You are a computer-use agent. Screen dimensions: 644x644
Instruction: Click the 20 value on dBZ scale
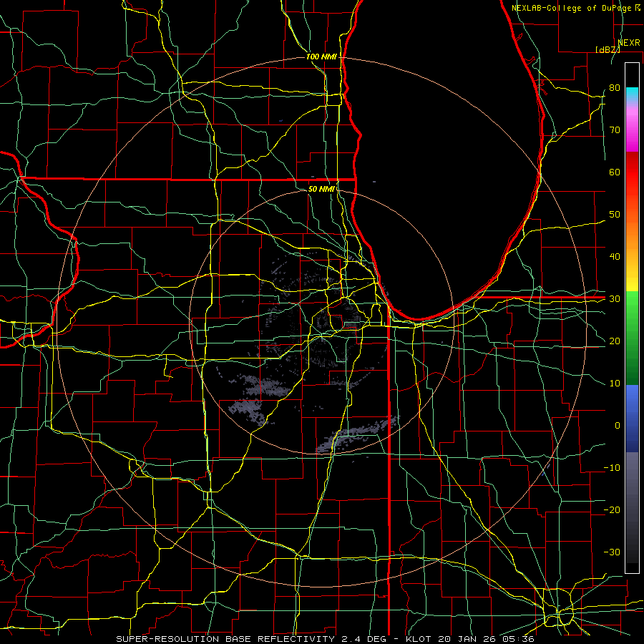tap(615, 341)
